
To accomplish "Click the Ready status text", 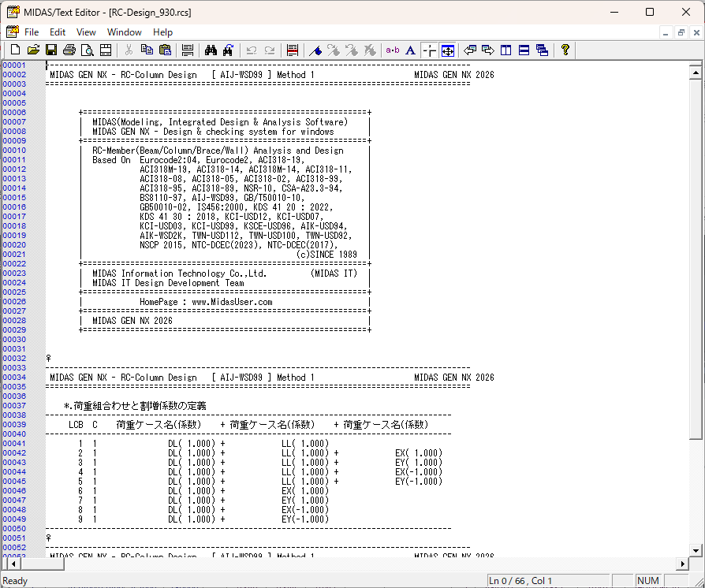I will click(x=15, y=581).
